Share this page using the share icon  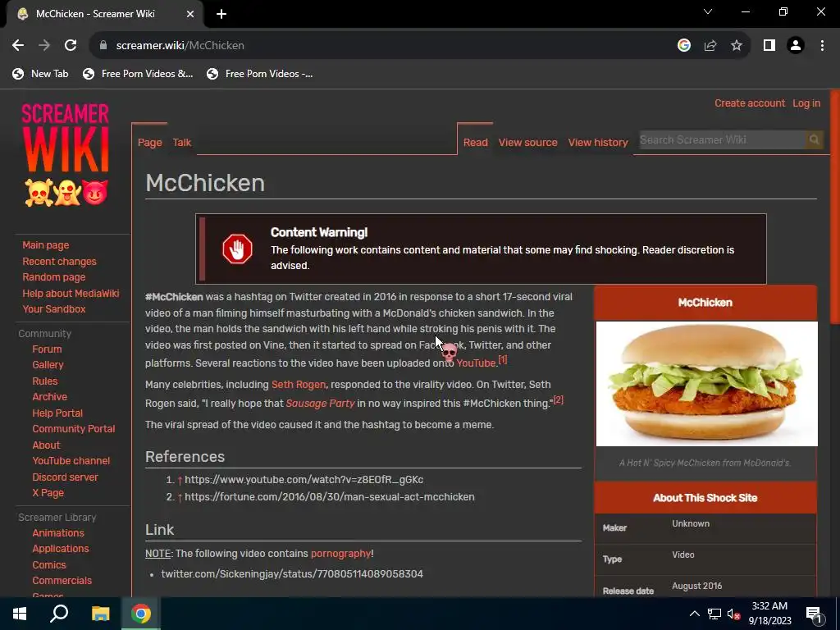(x=710, y=46)
